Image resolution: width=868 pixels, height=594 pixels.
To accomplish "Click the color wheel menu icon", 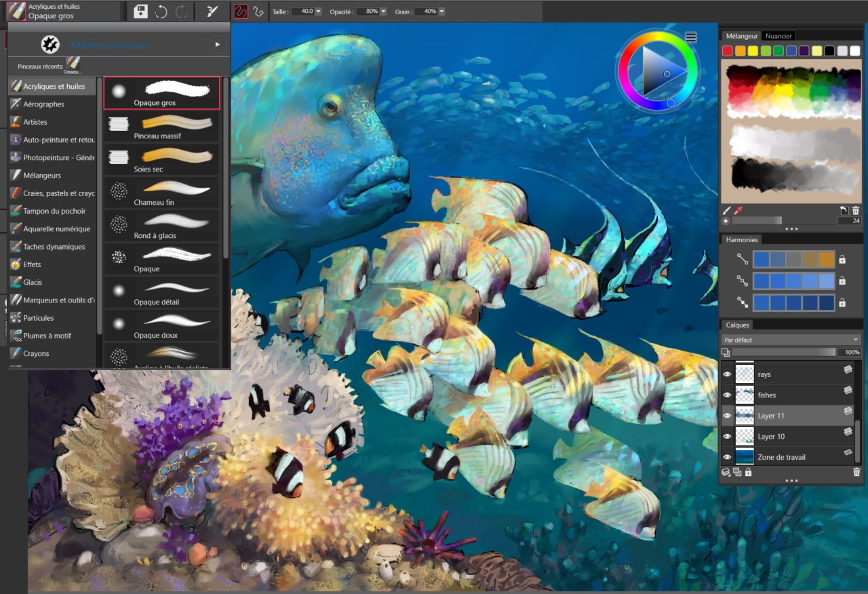I will (x=690, y=37).
